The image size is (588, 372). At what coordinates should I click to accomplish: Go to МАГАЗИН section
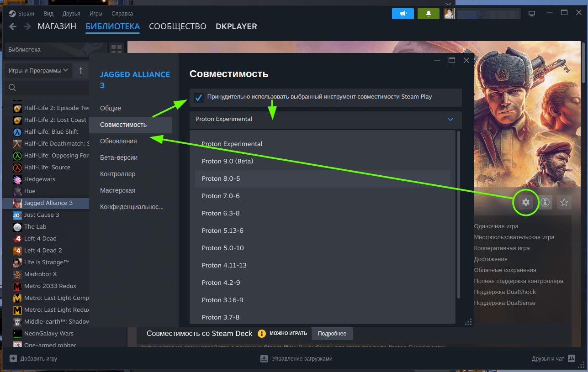point(57,26)
